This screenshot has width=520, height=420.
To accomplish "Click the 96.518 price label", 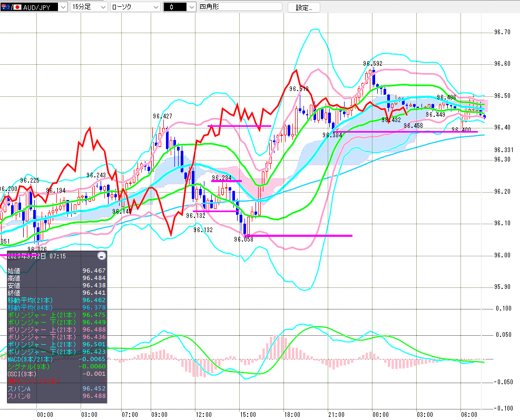I will tap(299, 89).
